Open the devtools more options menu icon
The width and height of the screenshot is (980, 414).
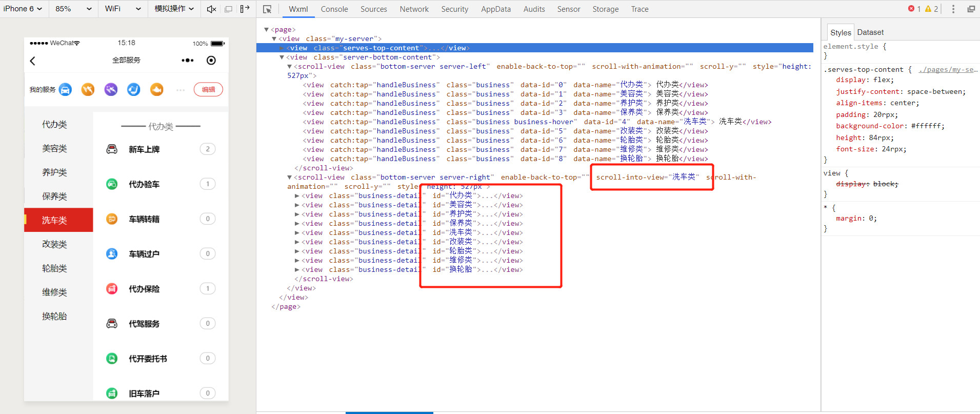pyautogui.click(x=953, y=9)
